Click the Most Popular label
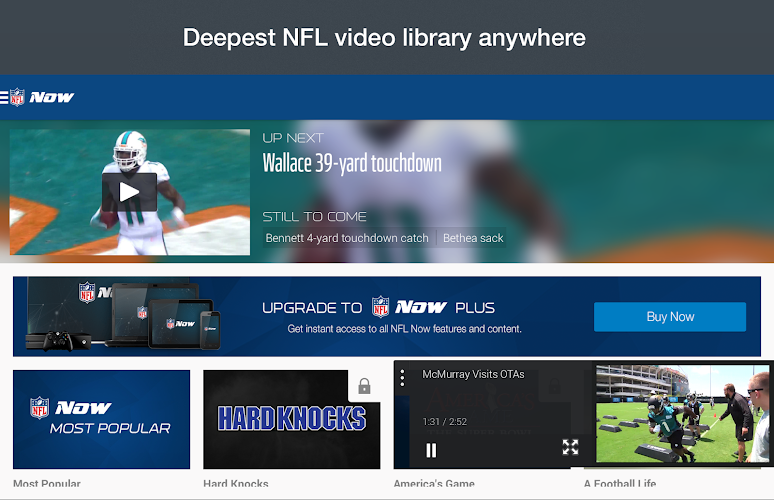The height and width of the screenshot is (500, 774). click(x=47, y=484)
